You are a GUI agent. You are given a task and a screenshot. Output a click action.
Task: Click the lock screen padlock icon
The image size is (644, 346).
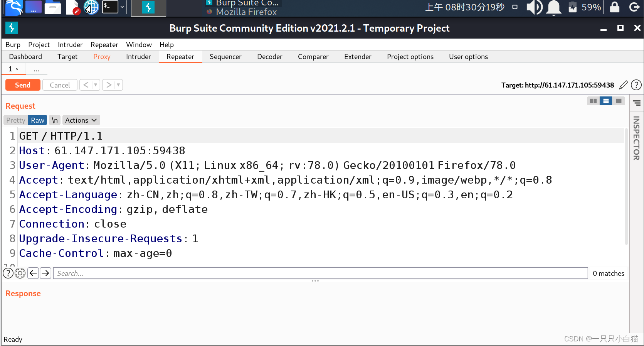[x=615, y=7]
